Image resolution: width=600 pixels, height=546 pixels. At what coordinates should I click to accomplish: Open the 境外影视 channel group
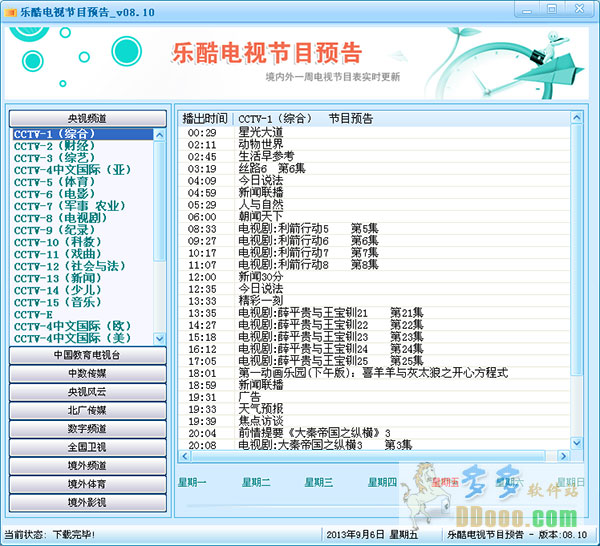coord(88,502)
